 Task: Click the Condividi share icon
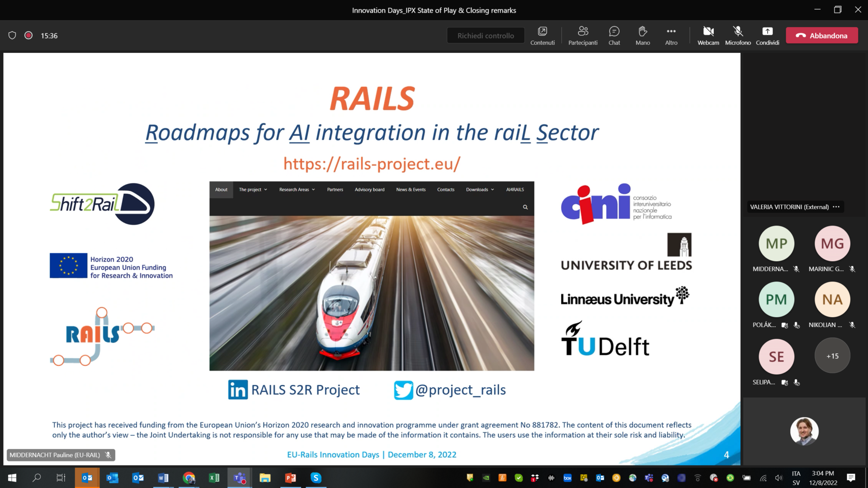coord(768,32)
